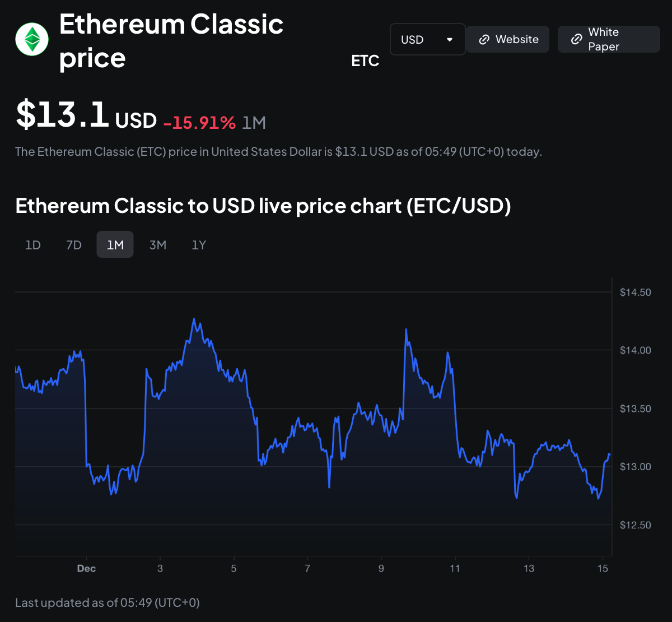Click the link icon beside Website
Viewport: 672px width, 622px height.
coord(484,40)
